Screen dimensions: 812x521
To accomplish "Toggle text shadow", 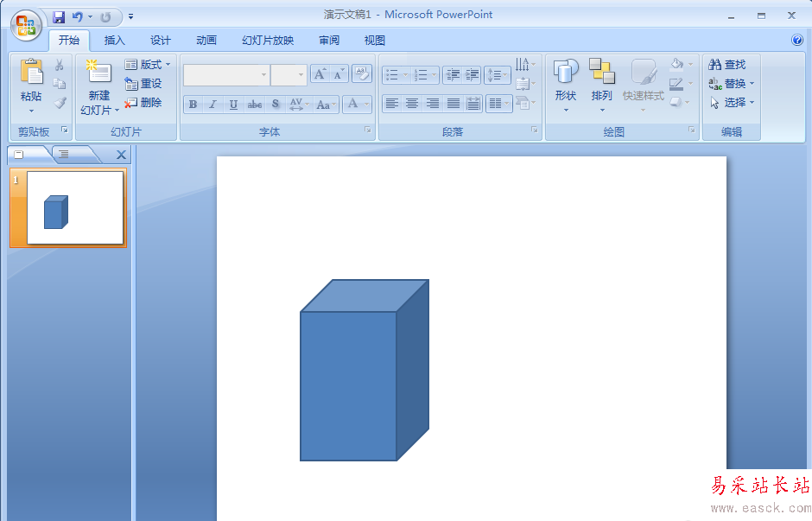I will click(x=276, y=105).
